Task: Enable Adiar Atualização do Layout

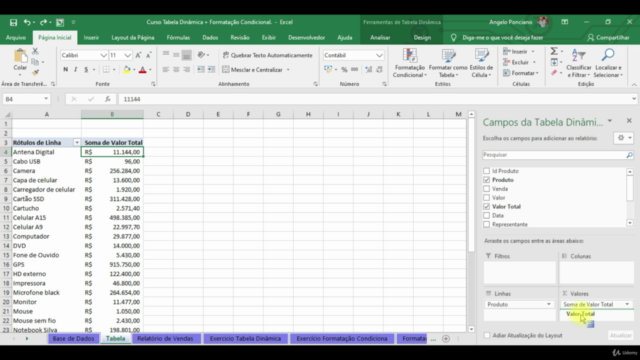Action: (487, 336)
